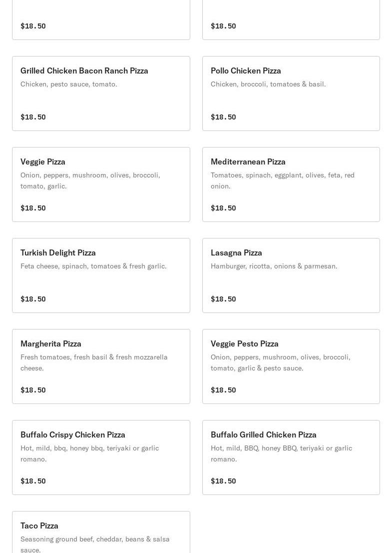Click the Margherita Pizza $18.50 price
The image size is (392, 553).
click(33, 390)
